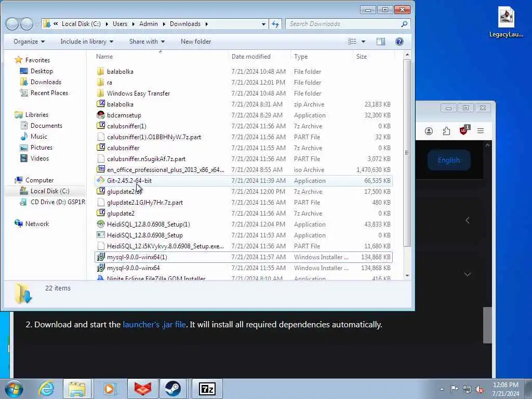The image size is (532, 399).
Task: Click the arrow after Users in address bar
Action: [132, 24]
